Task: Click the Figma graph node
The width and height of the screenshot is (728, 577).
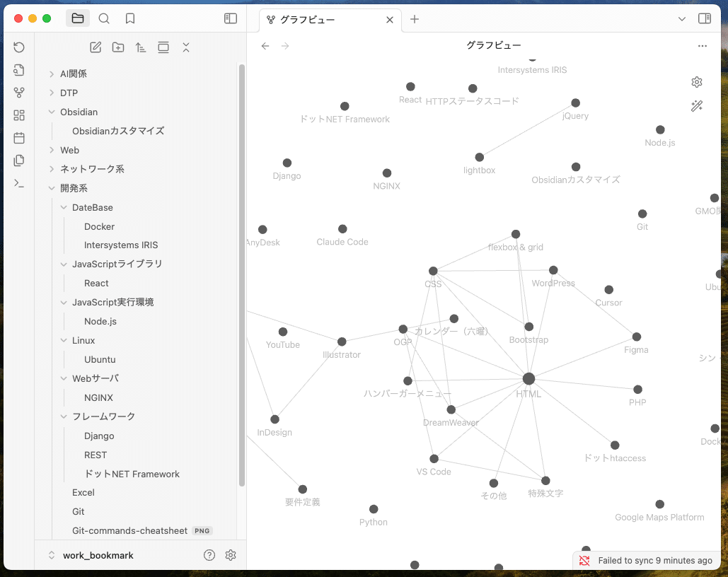Action: 637,337
